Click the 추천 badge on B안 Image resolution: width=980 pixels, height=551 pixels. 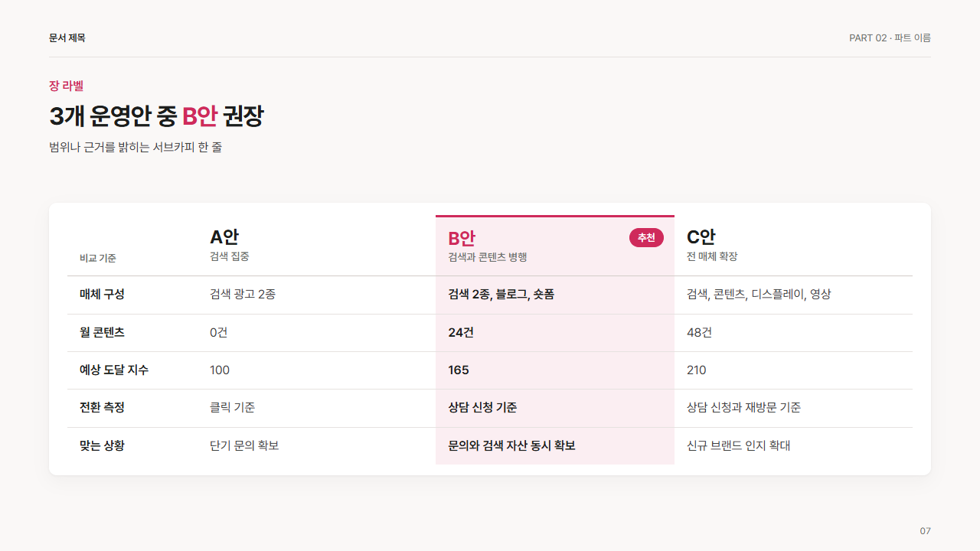click(646, 238)
